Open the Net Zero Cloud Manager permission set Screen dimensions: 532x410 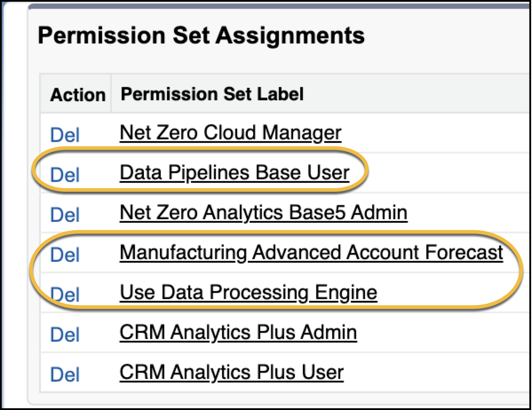(x=230, y=132)
